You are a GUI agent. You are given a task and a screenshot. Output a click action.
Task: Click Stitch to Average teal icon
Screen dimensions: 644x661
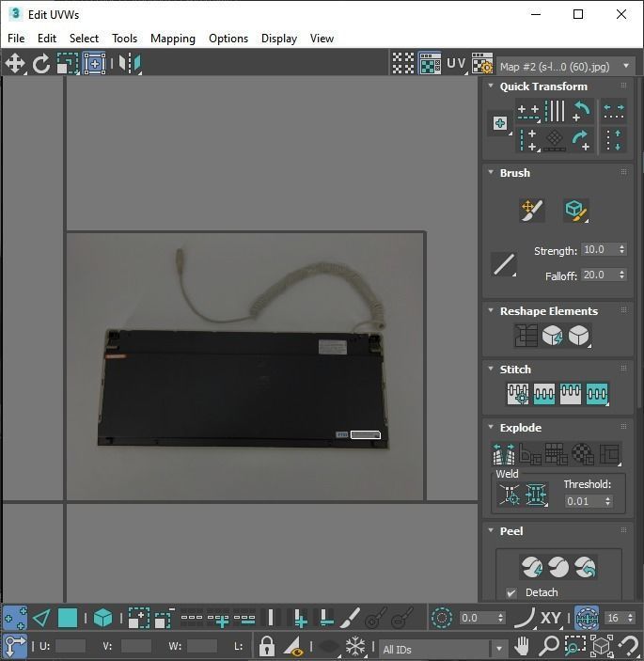pyautogui.click(x=544, y=394)
